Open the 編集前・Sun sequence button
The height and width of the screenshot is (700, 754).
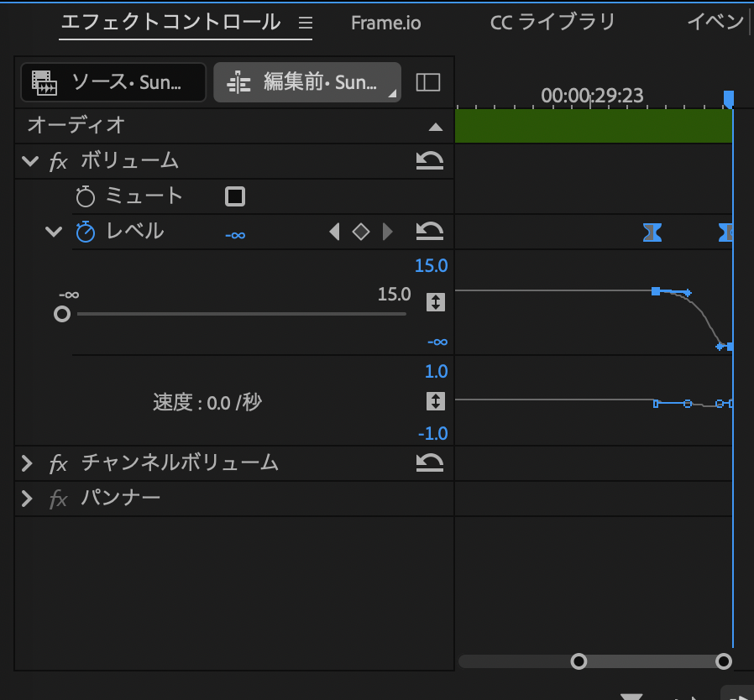[x=307, y=82]
